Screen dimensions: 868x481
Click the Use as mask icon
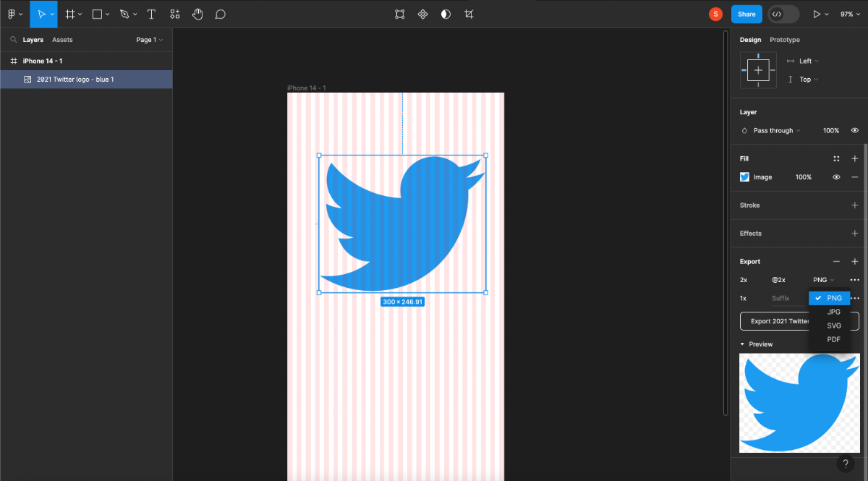pyautogui.click(x=446, y=14)
